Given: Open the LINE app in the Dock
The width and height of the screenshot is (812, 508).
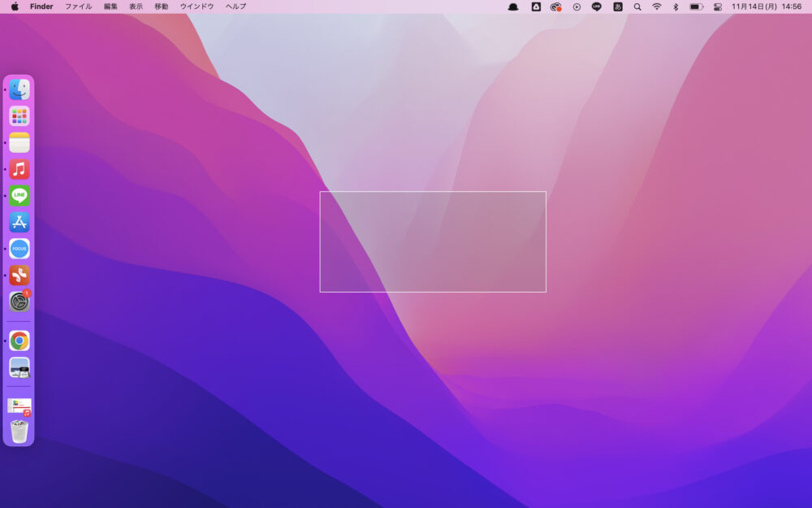Looking at the screenshot, I should [x=19, y=196].
